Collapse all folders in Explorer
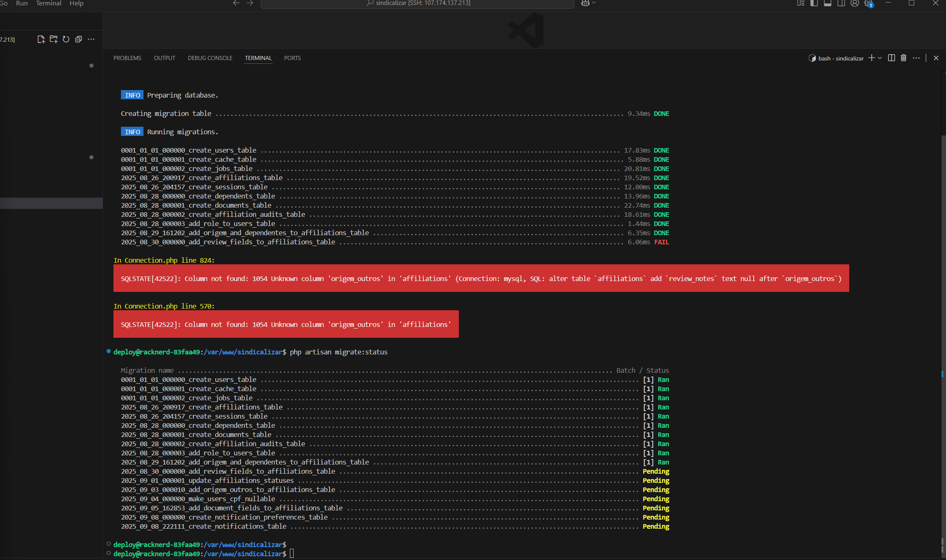This screenshot has height=560, width=946. (x=78, y=39)
